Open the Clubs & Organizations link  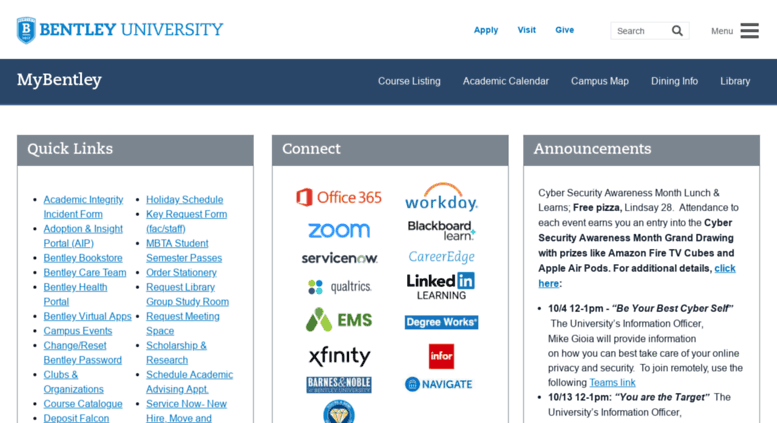[73, 382]
